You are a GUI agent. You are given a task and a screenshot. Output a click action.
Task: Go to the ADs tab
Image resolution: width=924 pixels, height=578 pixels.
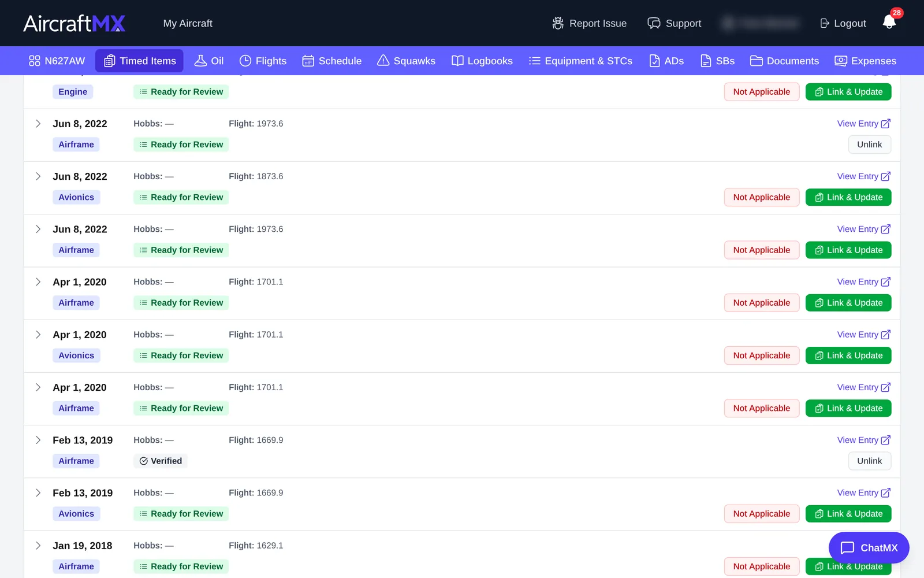click(666, 61)
